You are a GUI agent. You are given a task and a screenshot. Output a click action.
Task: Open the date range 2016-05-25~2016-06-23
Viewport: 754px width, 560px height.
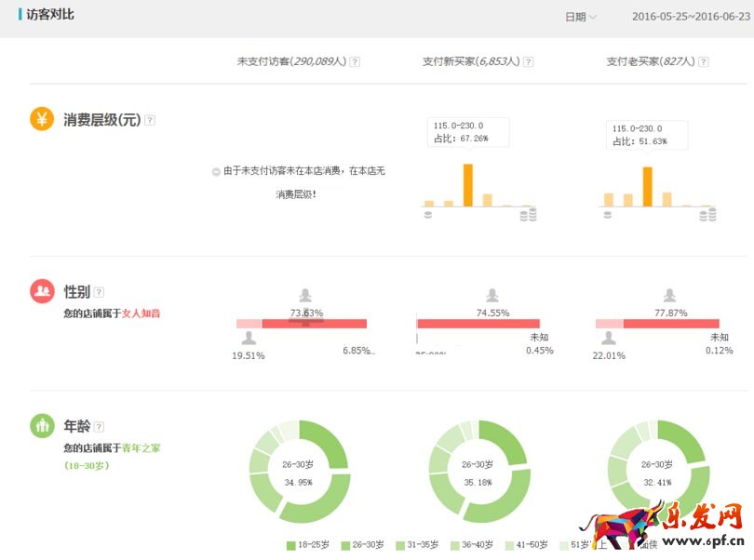pyautogui.click(x=690, y=17)
